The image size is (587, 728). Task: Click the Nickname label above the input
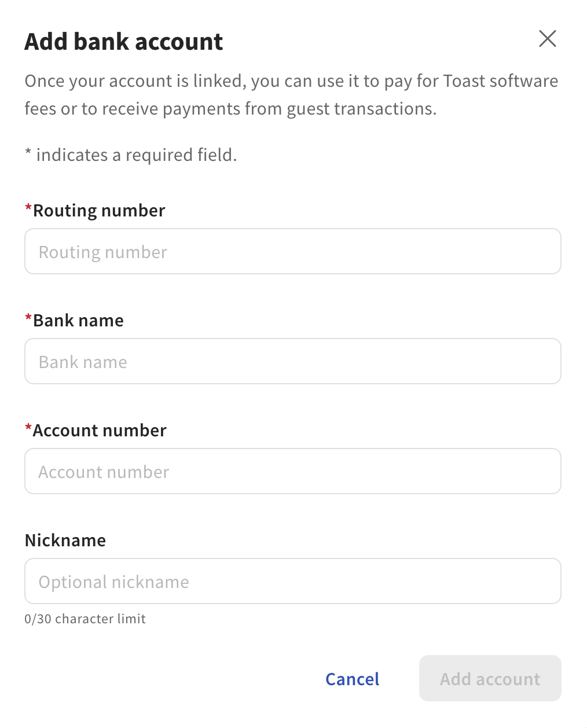[x=65, y=540]
